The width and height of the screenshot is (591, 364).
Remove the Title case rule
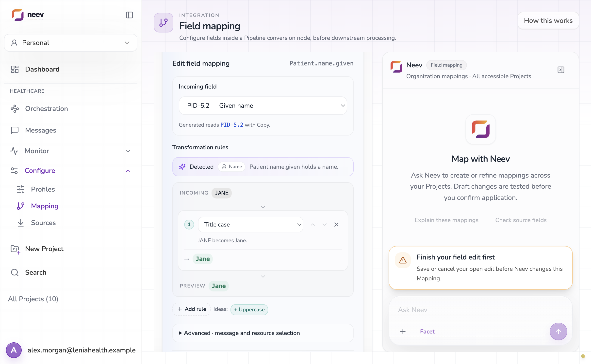coord(336,225)
